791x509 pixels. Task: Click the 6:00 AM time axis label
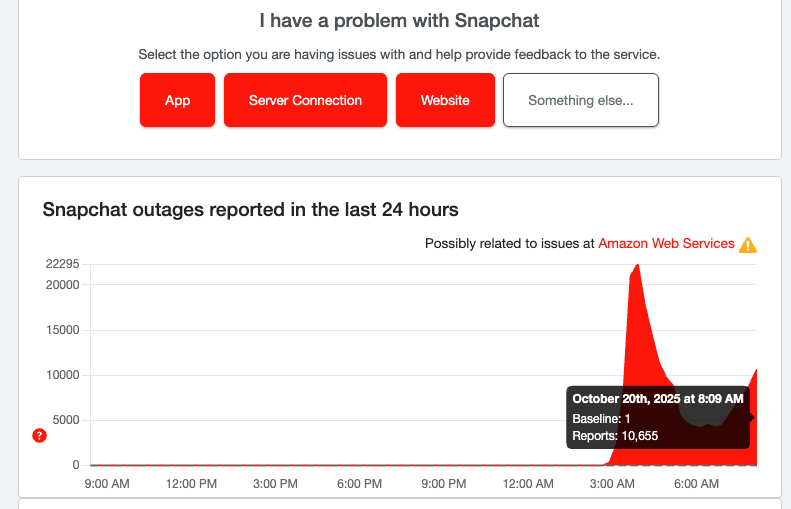tap(694, 484)
